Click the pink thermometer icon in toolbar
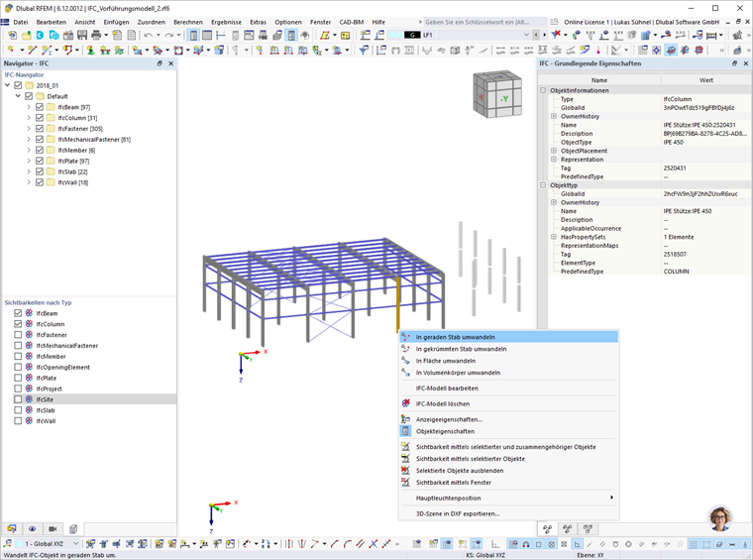 click(x=597, y=50)
